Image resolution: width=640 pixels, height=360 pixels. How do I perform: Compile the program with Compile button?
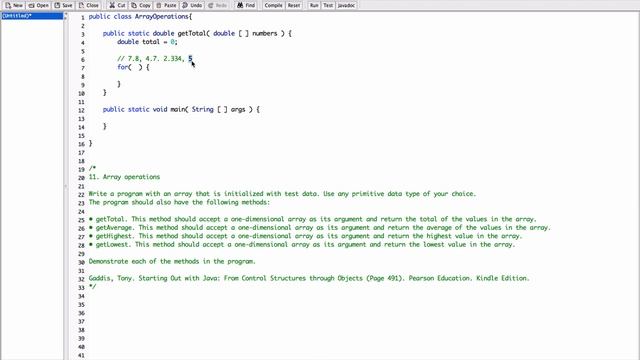click(x=273, y=5)
